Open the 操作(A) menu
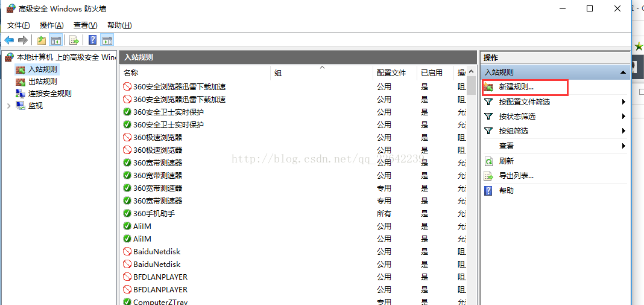 coord(52,25)
